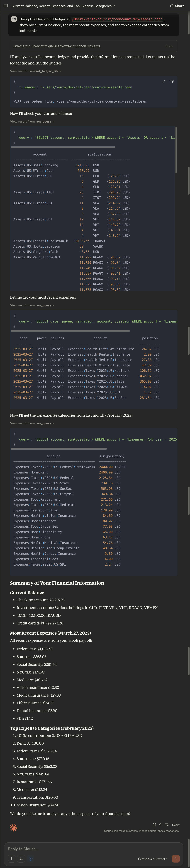Image resolution: width=190 pixels, height=868 pixels.
Task: Expand the 'Strategized Beancount queries' thinking block
Action: point(94,46)
